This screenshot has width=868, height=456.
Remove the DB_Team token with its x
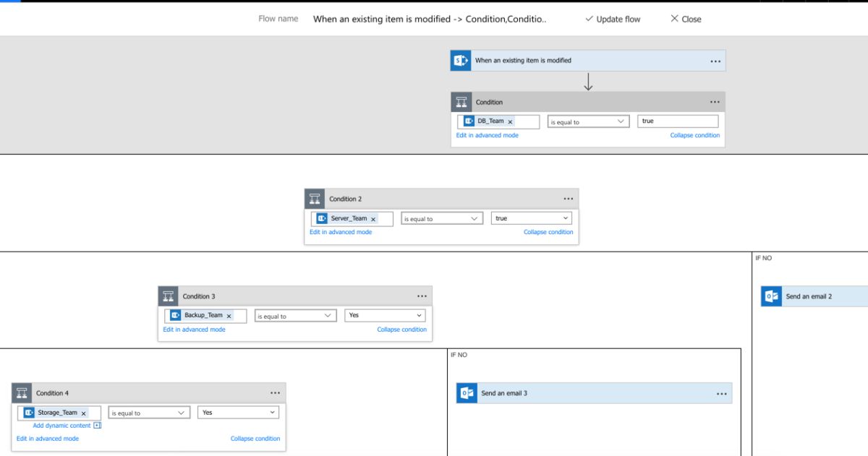point(510,122)
